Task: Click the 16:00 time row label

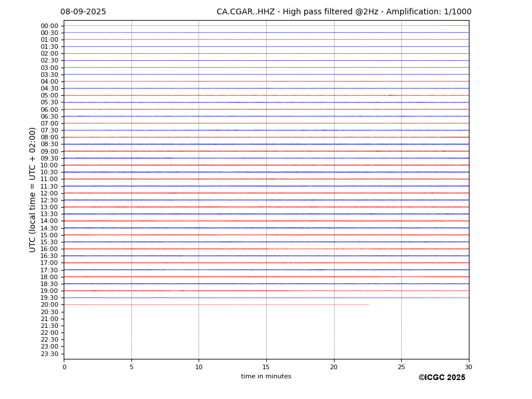Action: [49, 249]
